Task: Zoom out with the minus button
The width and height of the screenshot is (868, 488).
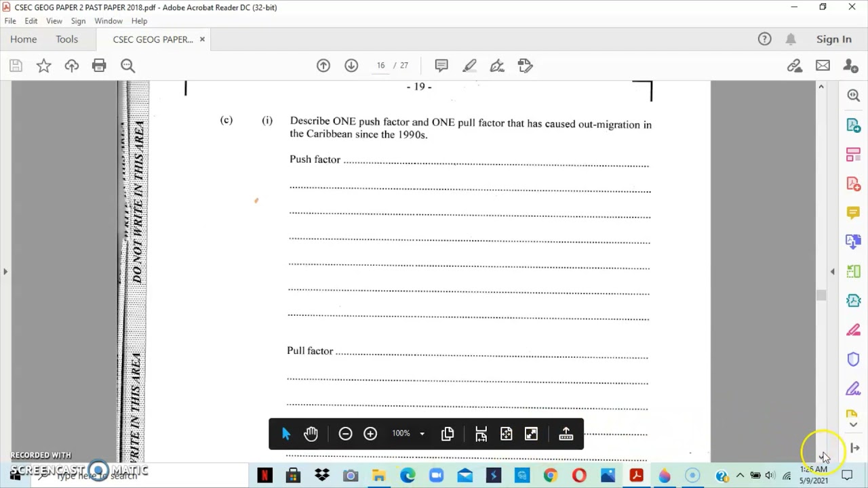Action: 345,434
